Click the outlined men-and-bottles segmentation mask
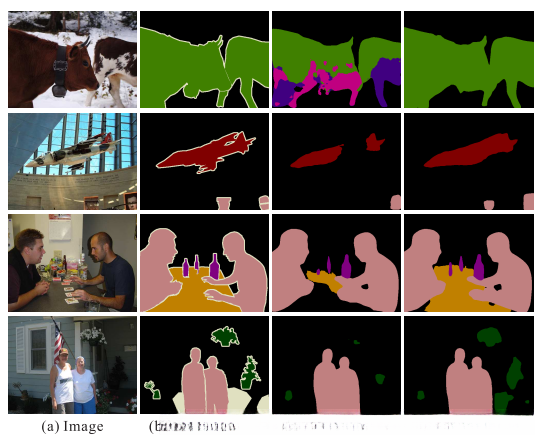The height and width of the screenshot is (444, 546). (204, 263)
